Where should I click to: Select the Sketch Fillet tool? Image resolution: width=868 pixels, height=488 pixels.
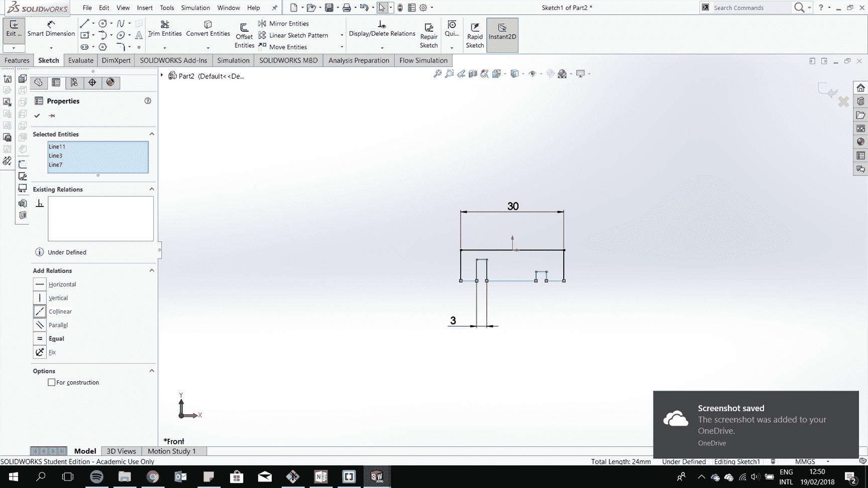(121, 47)
